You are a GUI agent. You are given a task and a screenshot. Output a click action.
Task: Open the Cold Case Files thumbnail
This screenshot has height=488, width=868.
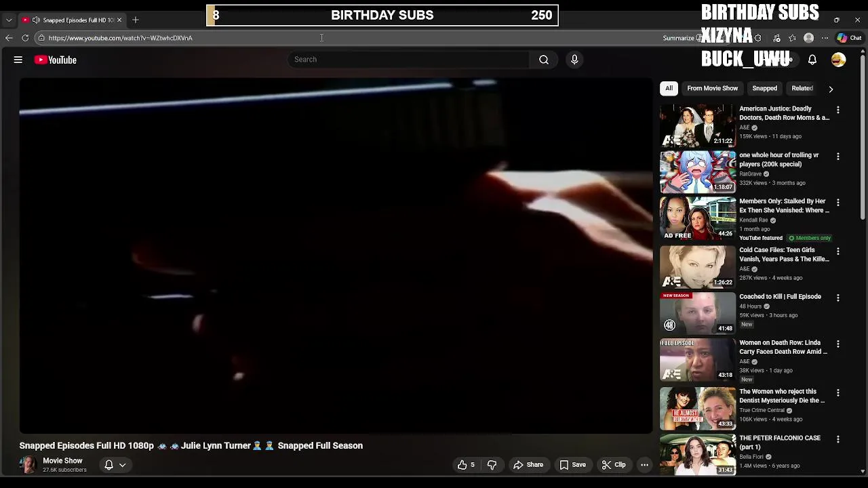click(698, 266)
